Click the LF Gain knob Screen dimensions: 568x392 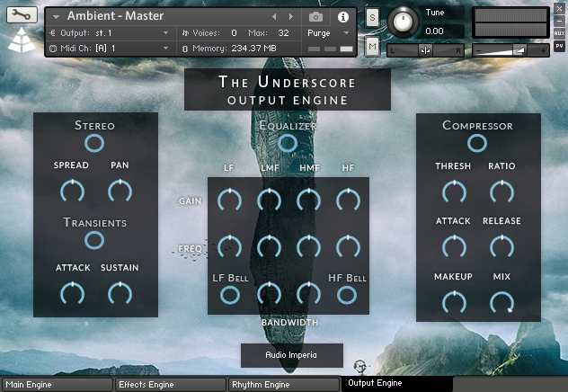pyautogui.click(x=229, y=200)
